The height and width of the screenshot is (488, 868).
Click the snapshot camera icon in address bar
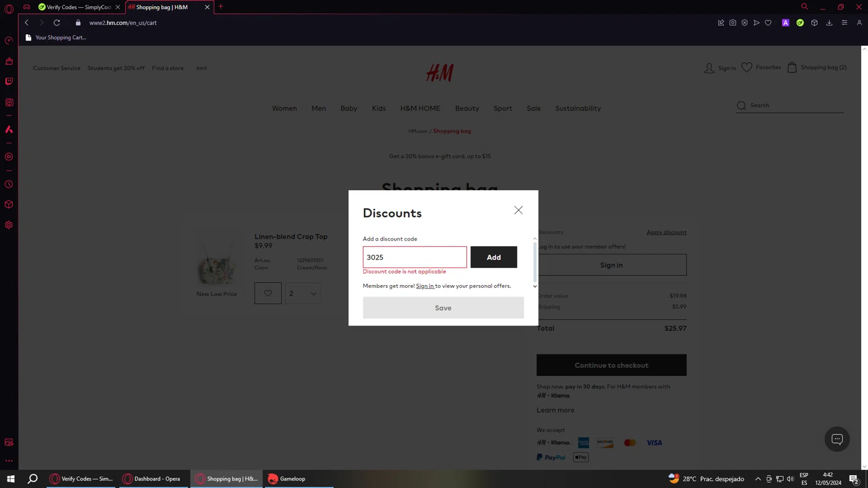pos(733,23)
